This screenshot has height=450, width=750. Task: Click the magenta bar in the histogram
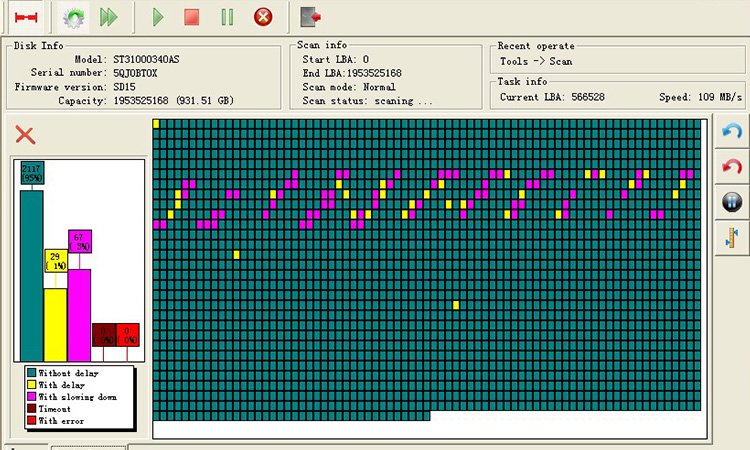point(79,315)
